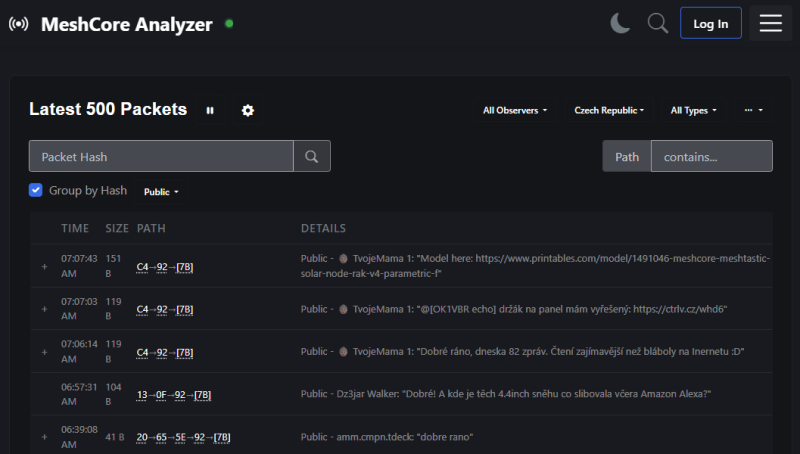The image size is (800, 454).
Task: Open packet list settings gear
Action: point(248,110)
